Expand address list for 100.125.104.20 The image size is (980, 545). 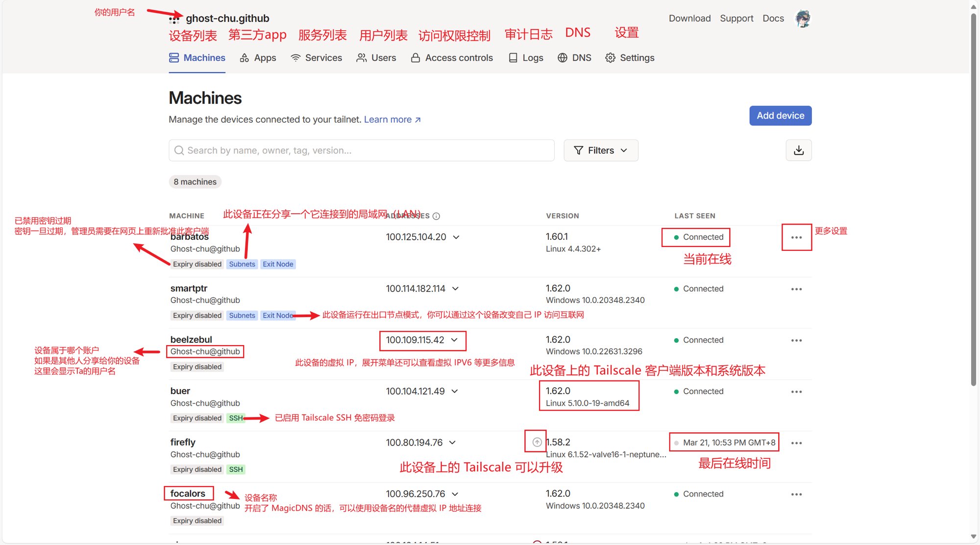(456, 237)
